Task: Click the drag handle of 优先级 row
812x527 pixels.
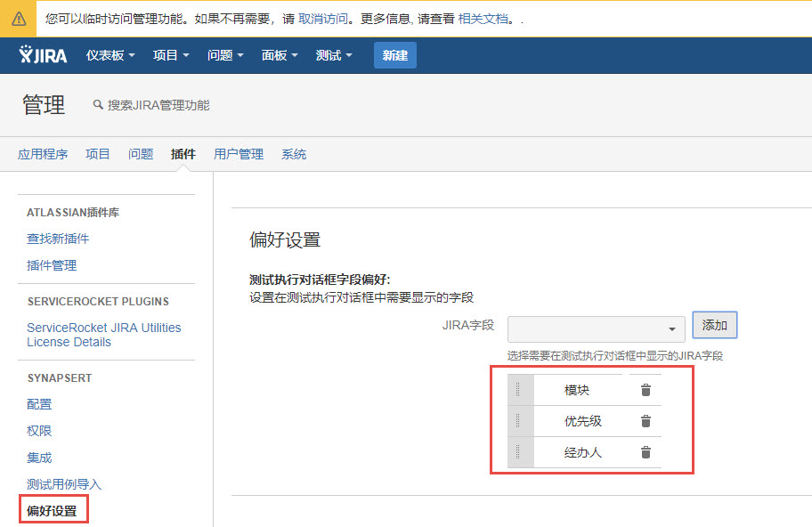Action: (518, 421)
